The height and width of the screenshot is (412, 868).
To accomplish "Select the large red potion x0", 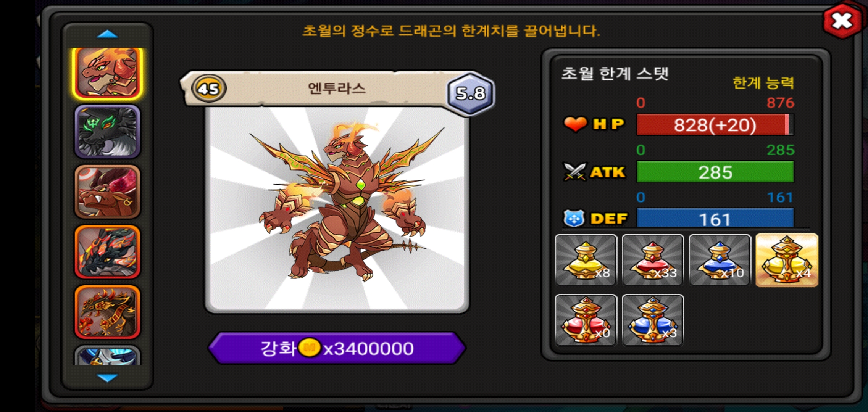I will pos(586,320).
